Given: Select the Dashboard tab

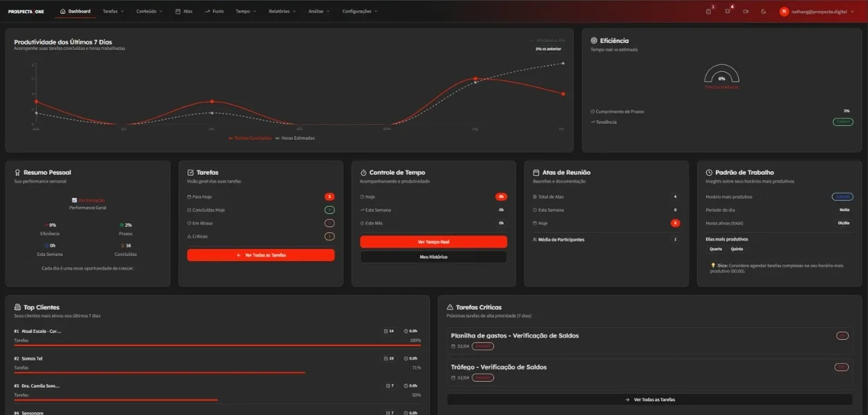Looking at the screenshot, I should click(x=75, y=11).
